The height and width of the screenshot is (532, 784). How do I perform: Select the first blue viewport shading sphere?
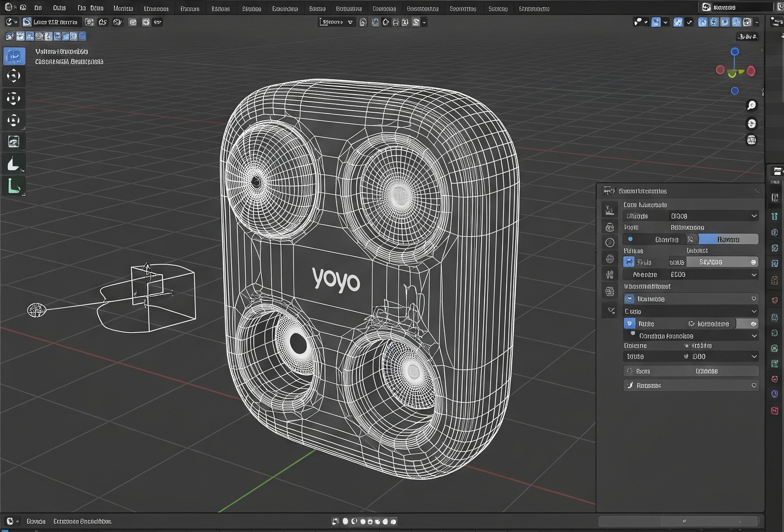tap(703, 22)
